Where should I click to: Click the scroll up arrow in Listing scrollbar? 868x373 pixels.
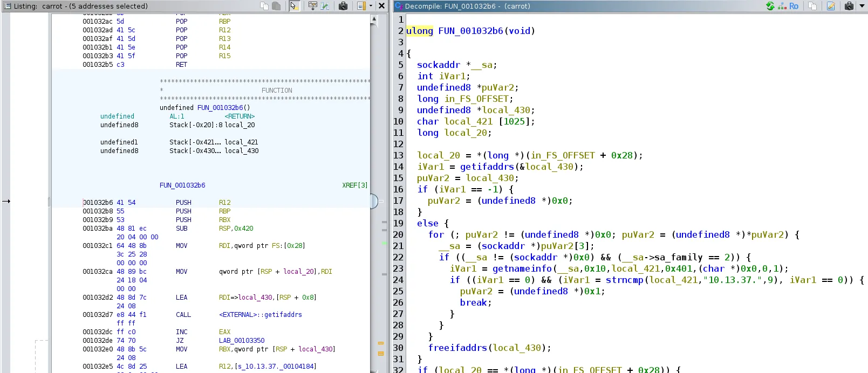(x=374, y=19)
